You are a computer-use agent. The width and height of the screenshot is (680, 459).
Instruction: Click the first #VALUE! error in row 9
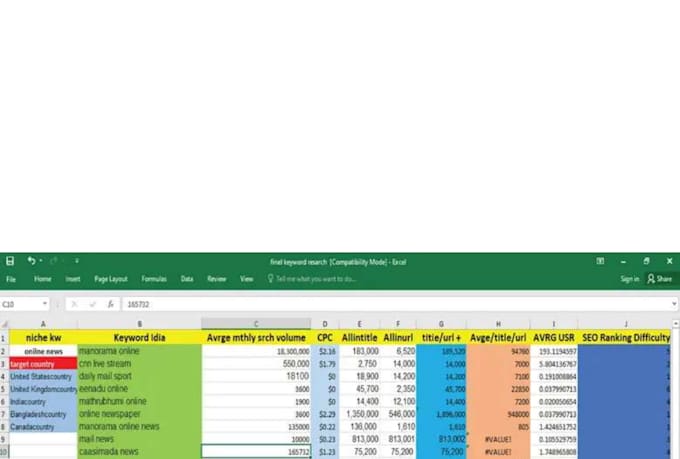click(x=498, y=439)
